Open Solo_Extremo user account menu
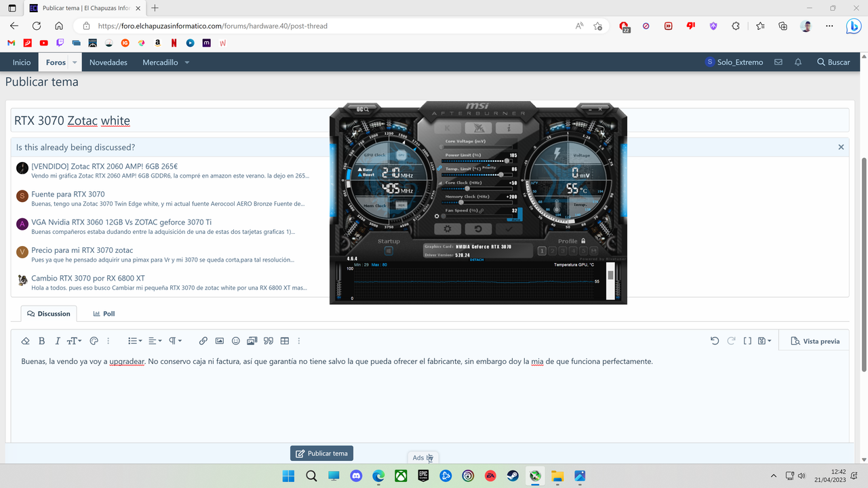Screen dimensions: 868x488 [x=734, y=62]
